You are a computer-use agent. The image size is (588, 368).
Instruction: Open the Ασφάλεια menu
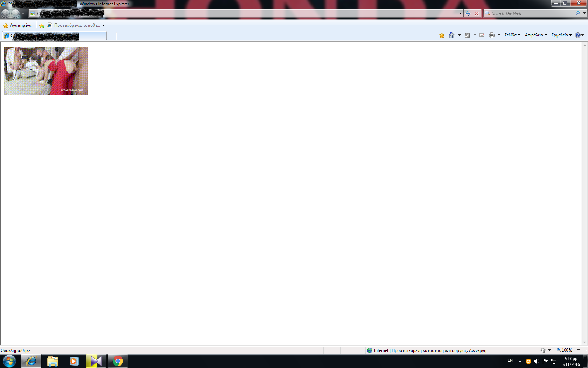click(x=535, y=35)
